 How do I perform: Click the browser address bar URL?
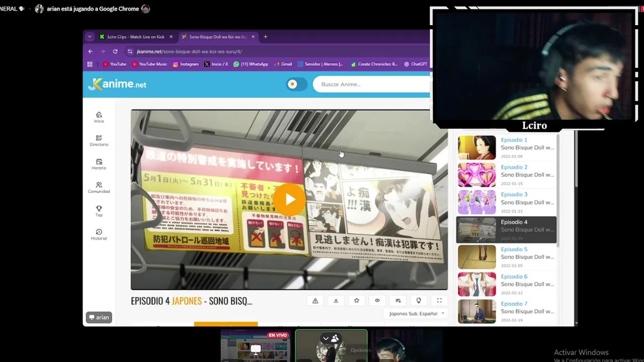click(189, 51)
